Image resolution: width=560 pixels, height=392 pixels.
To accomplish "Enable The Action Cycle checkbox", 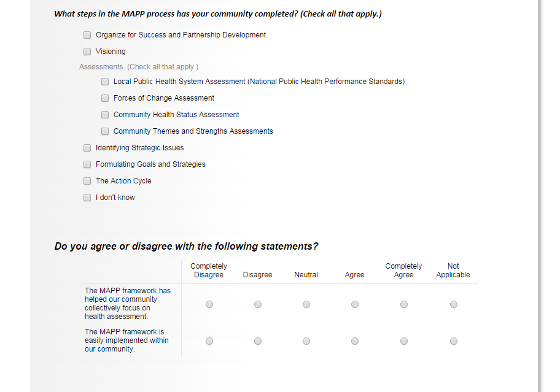I will 87,181.
